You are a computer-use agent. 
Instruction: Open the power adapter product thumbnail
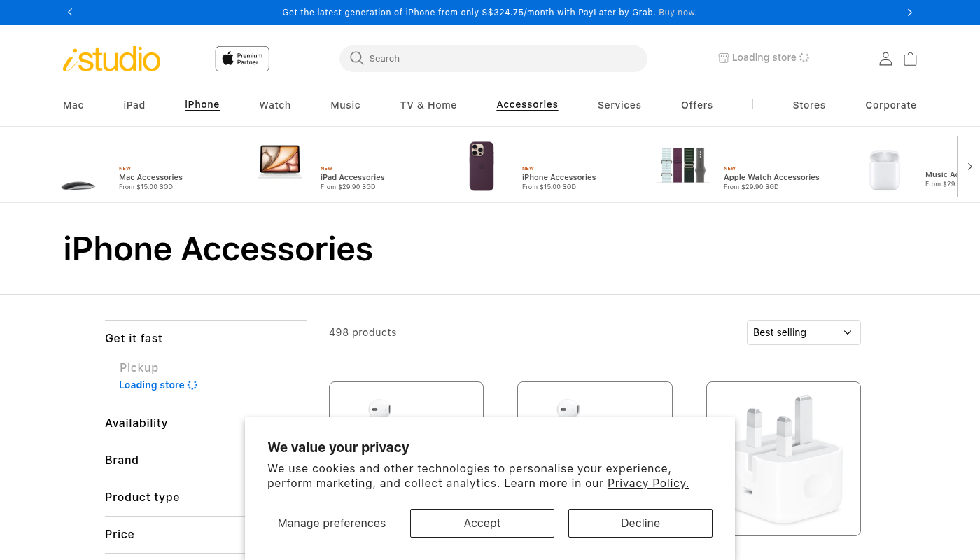[783, 458]
